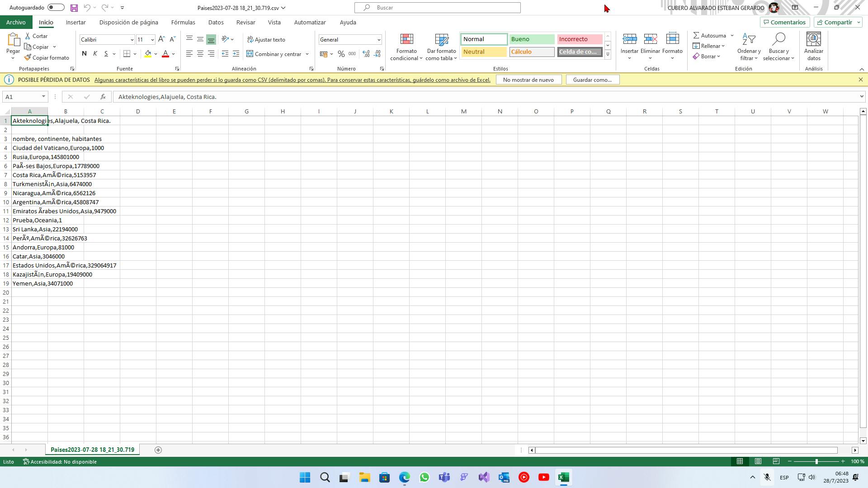Open the General number format dropdown
868x488 pixels.
tap(379, 40)
